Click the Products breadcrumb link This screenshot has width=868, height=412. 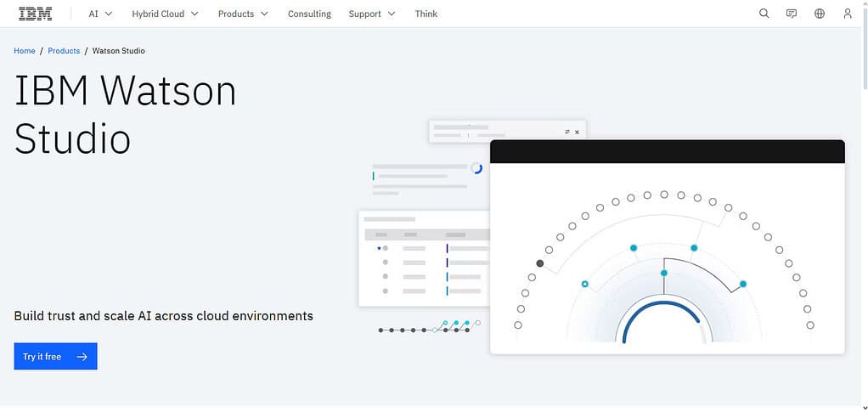pos(64,51)
